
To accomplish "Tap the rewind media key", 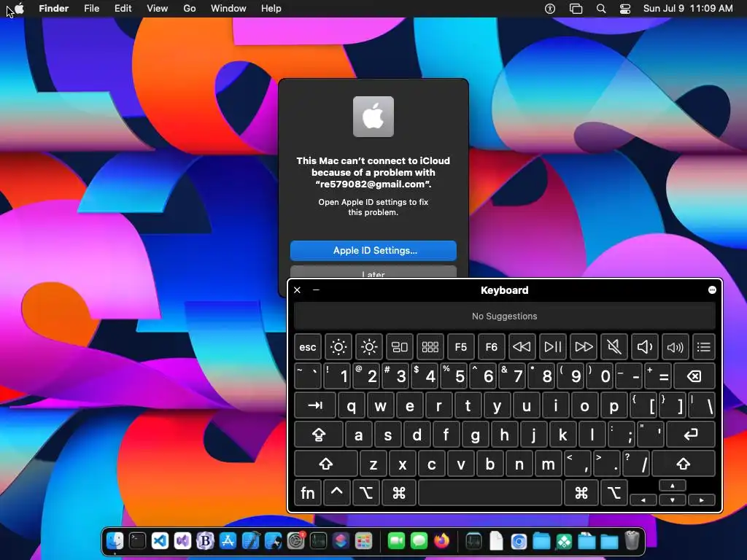I will point(522,347).
